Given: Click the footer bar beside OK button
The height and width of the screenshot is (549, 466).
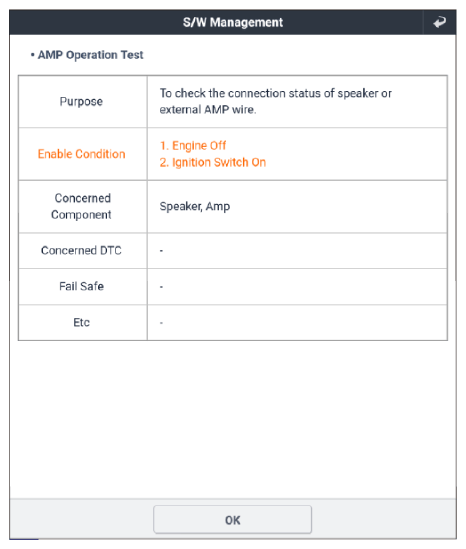Looking at the screenshot, I should [383, 520].
